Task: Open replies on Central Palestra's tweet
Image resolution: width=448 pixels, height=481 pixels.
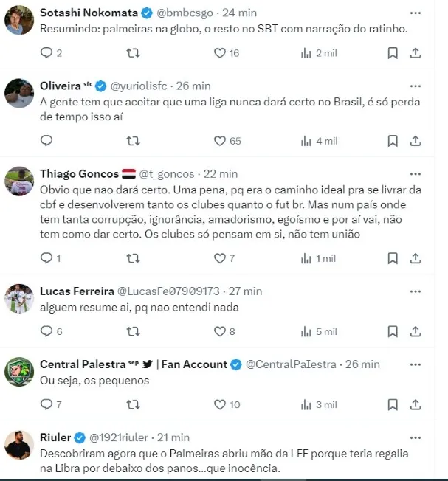Action: tap(46, 404)
